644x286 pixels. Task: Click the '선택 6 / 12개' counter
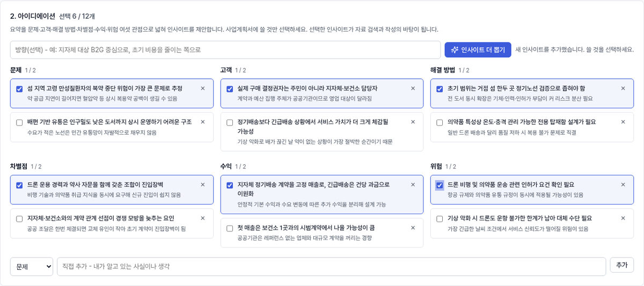(77, 16)
